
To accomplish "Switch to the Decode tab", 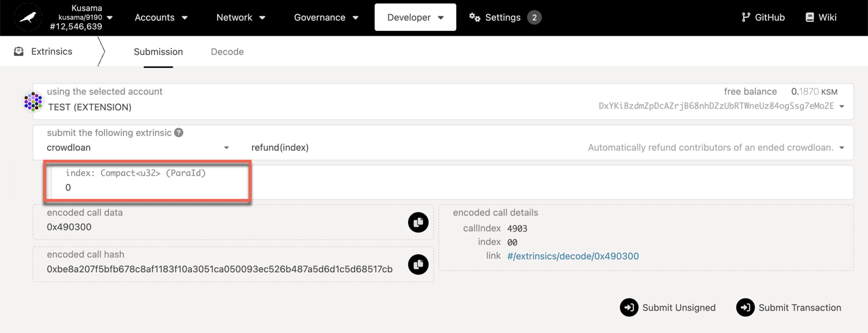I will tap(227, 52).
